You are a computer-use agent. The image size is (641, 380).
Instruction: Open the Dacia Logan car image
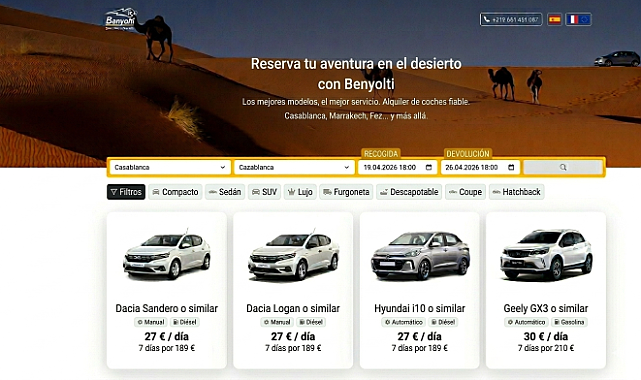293,255
